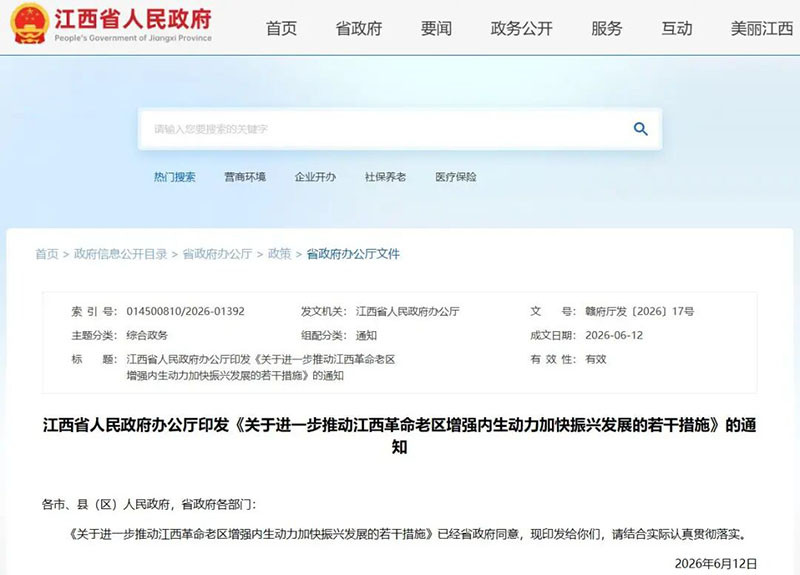
Task: Go to 首页 in the breadcrumb
Action: [x=46, y=254]
